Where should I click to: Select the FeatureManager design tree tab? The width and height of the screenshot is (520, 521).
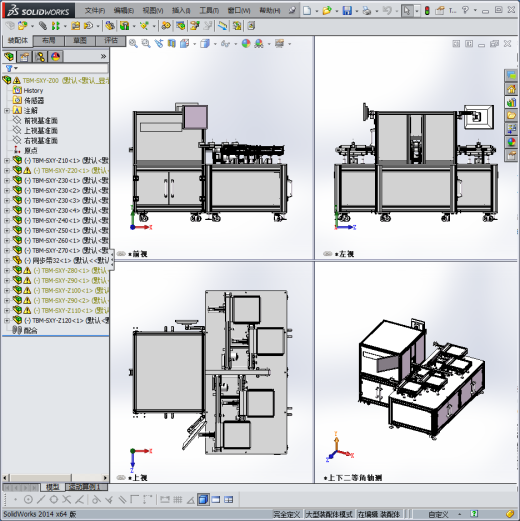point(9,57)
